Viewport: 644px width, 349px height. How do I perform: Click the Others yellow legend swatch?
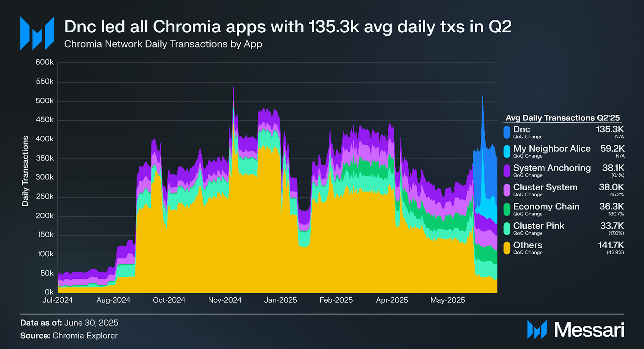(507, 248)
